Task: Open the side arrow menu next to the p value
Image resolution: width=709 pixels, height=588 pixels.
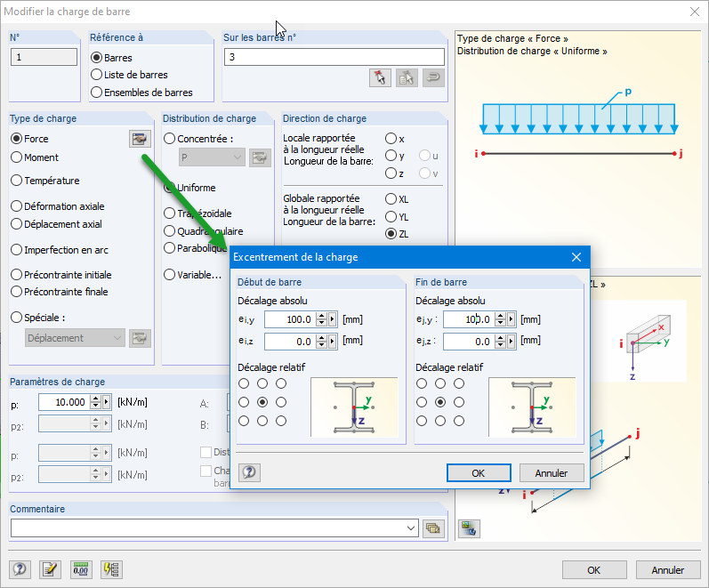Action: click(x=107, y=402)
